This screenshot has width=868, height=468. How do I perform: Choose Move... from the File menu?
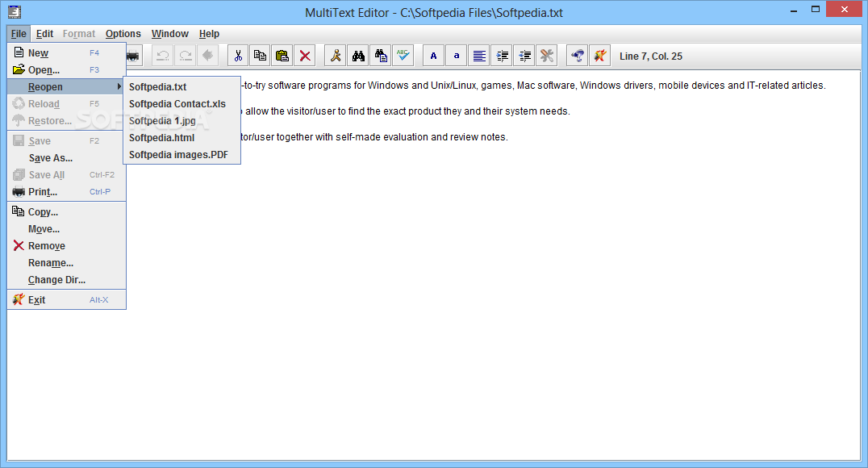pos(66,228)
